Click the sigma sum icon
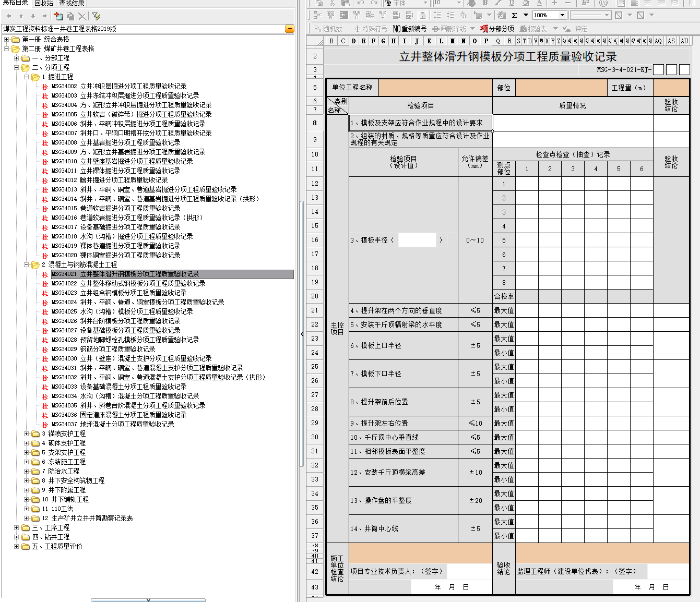This screenshot has height=602, width=700. [515, 15]
